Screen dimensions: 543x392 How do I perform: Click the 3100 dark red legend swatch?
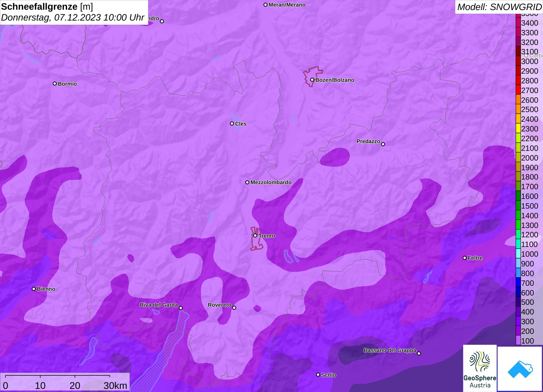518,52
